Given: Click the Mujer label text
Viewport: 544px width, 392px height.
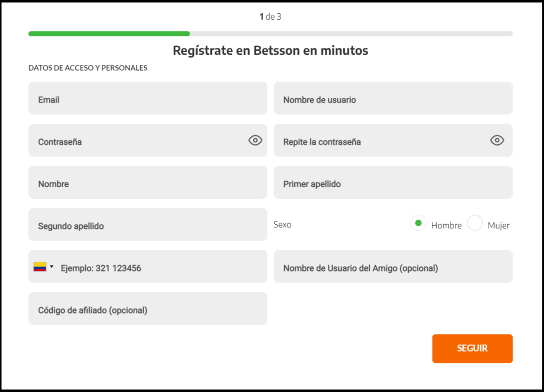Looking at the screenshot, I should [498, 226].
